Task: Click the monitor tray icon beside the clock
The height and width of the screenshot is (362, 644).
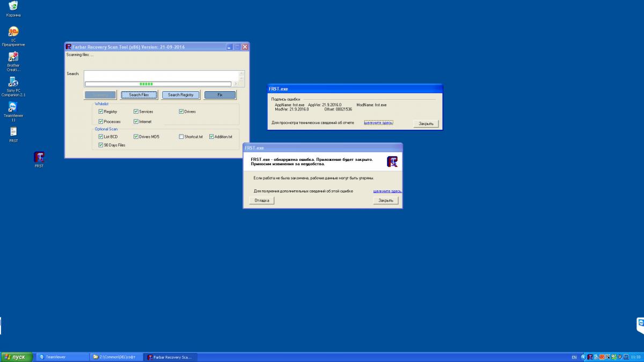Action: click(626, 357)
